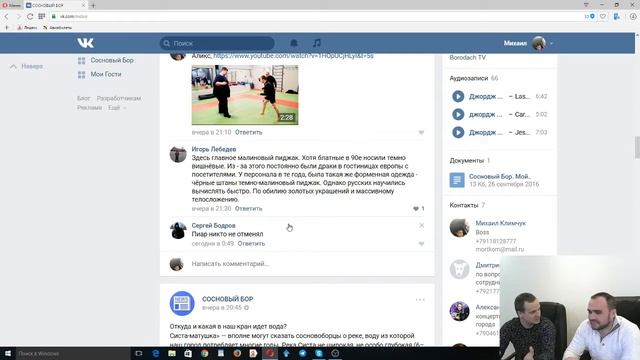Viewport: 640px width, 360px height.
Task: Open the three-dots menu on СОСНОВЫЙ БОР post
Action: click(x=420, y=300)
